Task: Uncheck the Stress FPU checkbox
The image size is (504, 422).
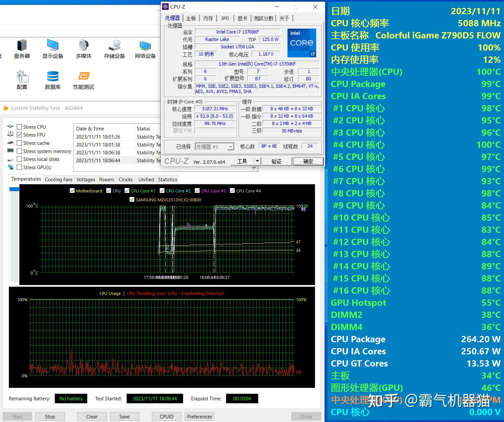Action: 19,135
